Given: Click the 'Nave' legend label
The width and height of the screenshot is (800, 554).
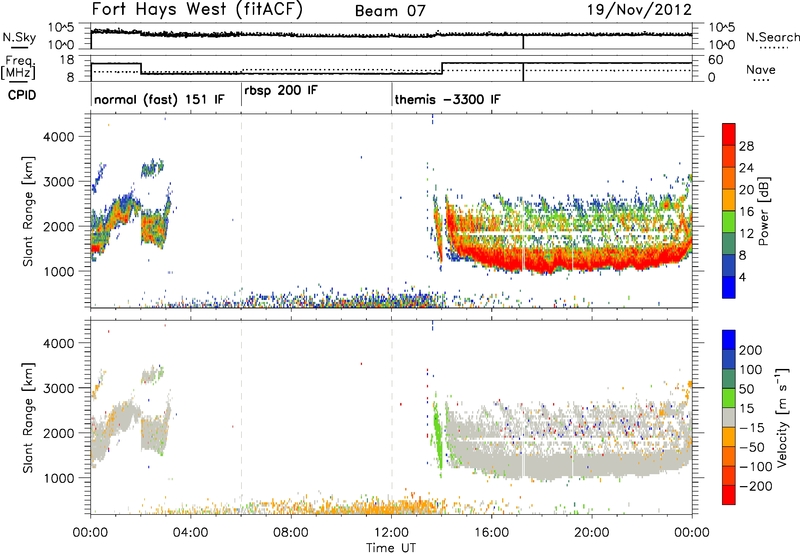Looking at the screenshot, I should pos(761,69).
